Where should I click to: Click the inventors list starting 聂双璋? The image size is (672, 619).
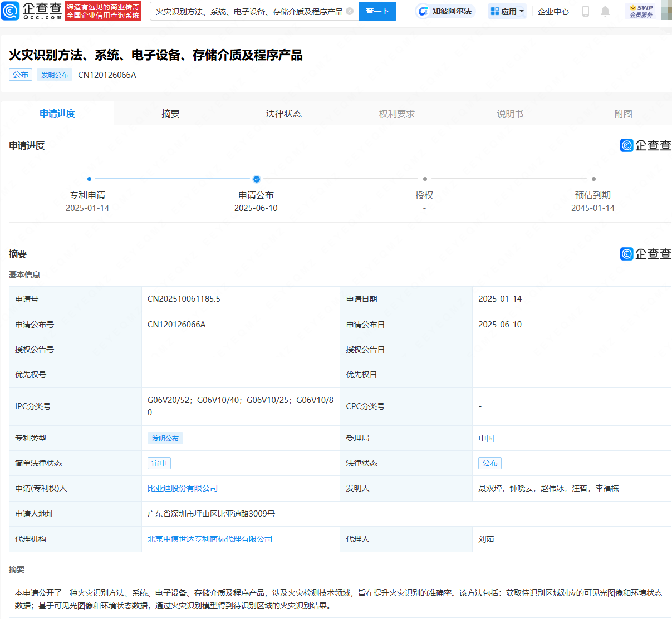point(548,488)
